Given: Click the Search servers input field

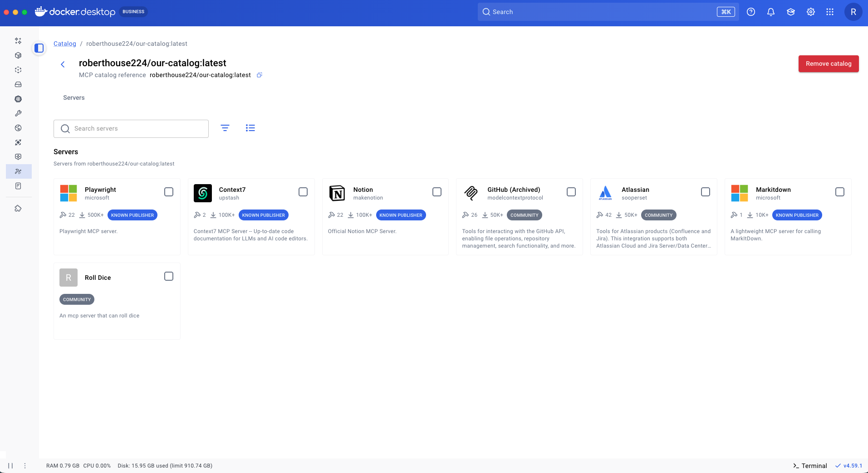Looking at the screenshot, I should 131,129.
